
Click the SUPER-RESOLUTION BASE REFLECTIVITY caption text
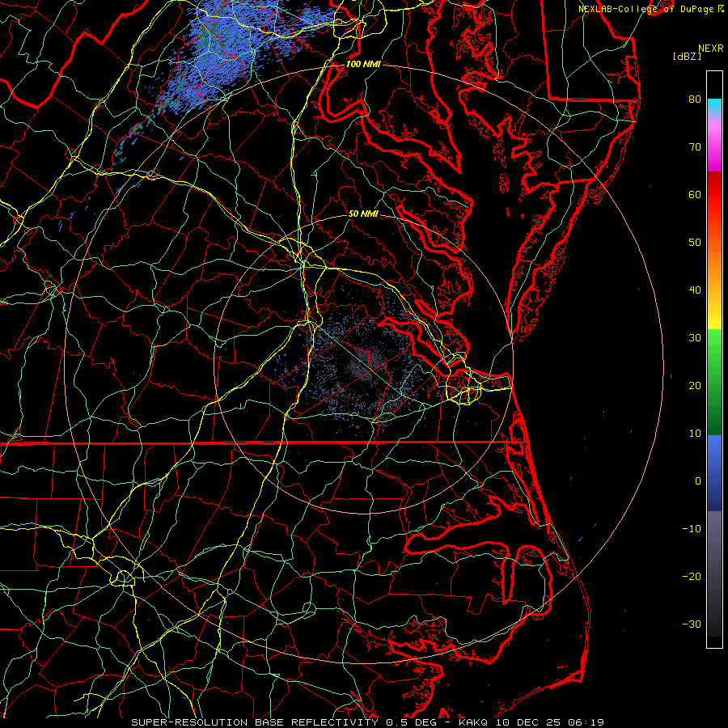[x=255, y=722]
